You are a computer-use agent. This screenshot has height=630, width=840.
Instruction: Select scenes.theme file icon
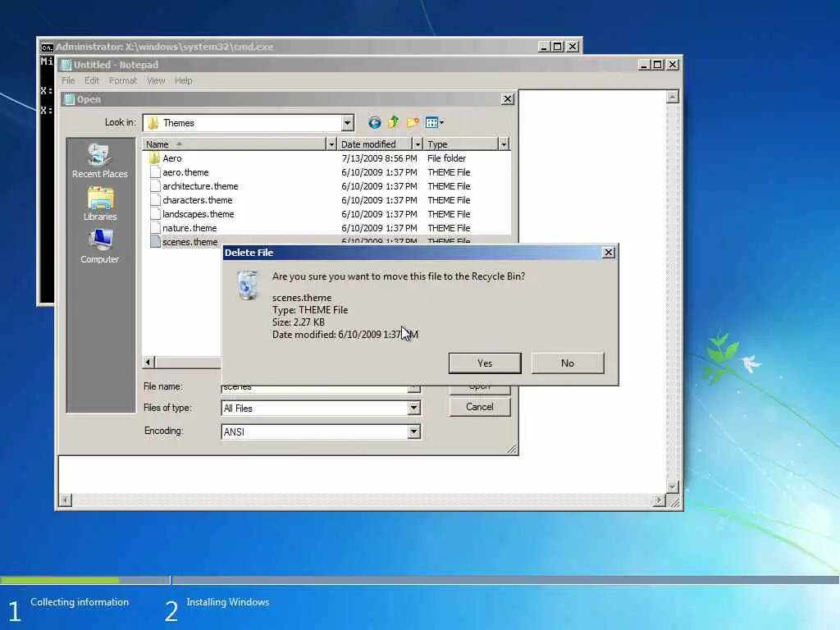click(155, 242)
